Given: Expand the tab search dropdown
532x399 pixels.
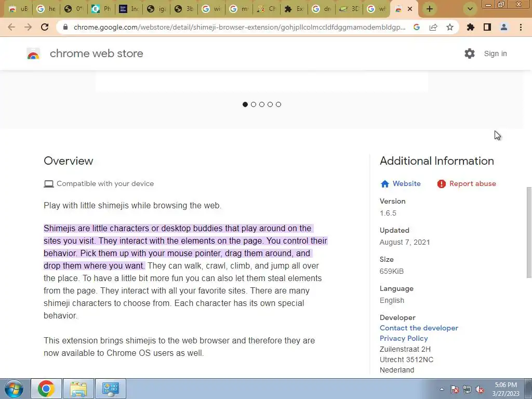Looking at the screenshot, I should tap(470, 9).
